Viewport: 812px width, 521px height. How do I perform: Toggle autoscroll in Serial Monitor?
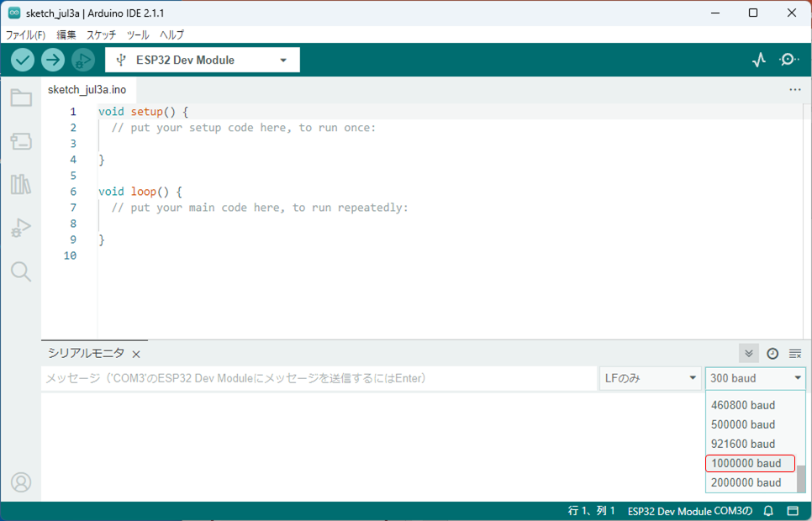pyautogui.click(x=749, y=354)
